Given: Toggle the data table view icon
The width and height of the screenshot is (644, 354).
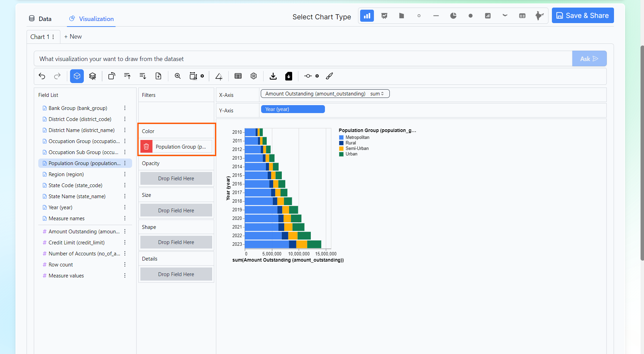Looking at the screenshot, I should tap(238, 76).
